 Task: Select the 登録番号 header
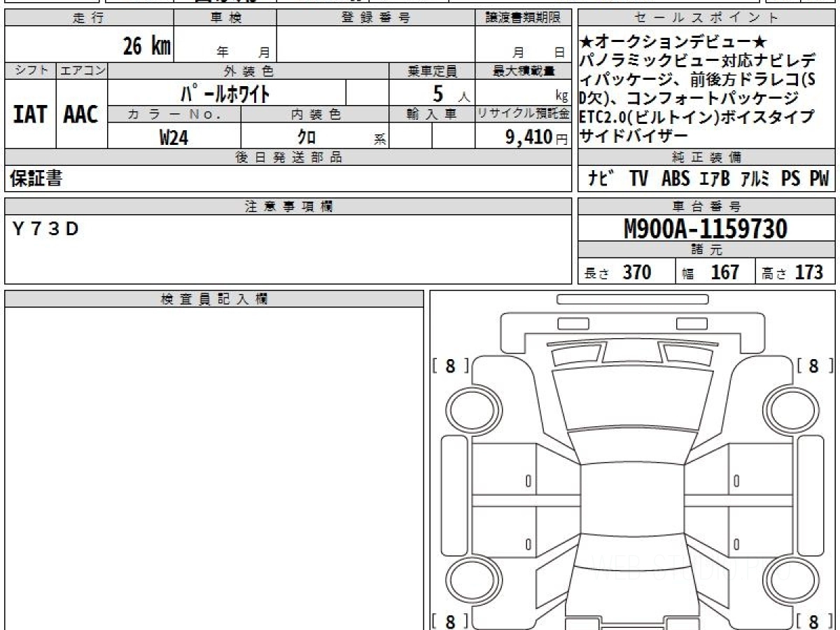coord(376,18)
